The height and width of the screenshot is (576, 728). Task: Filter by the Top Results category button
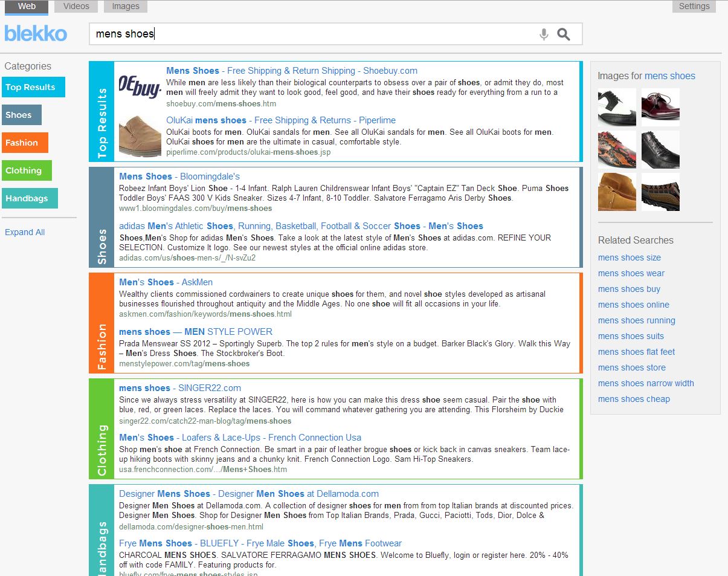[x=33, y=87]
